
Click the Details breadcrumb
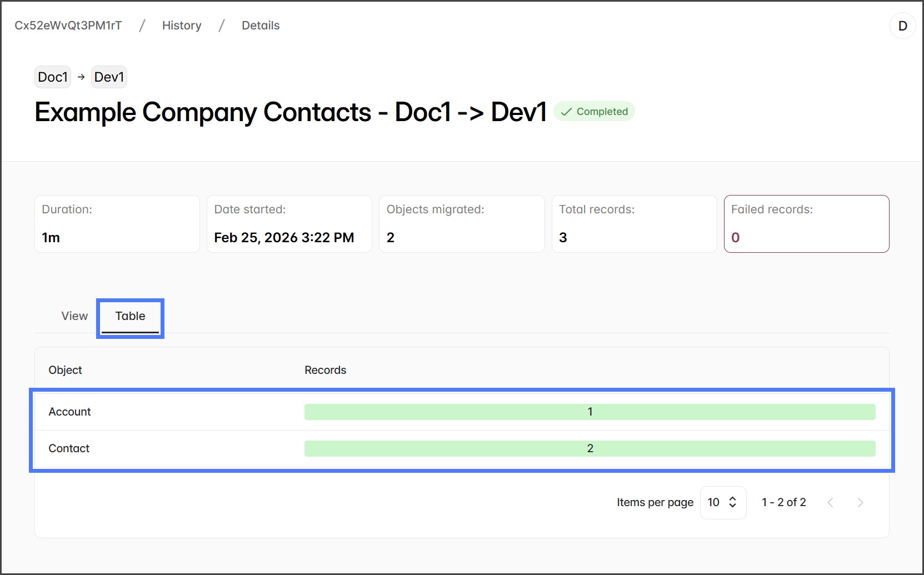261,26
